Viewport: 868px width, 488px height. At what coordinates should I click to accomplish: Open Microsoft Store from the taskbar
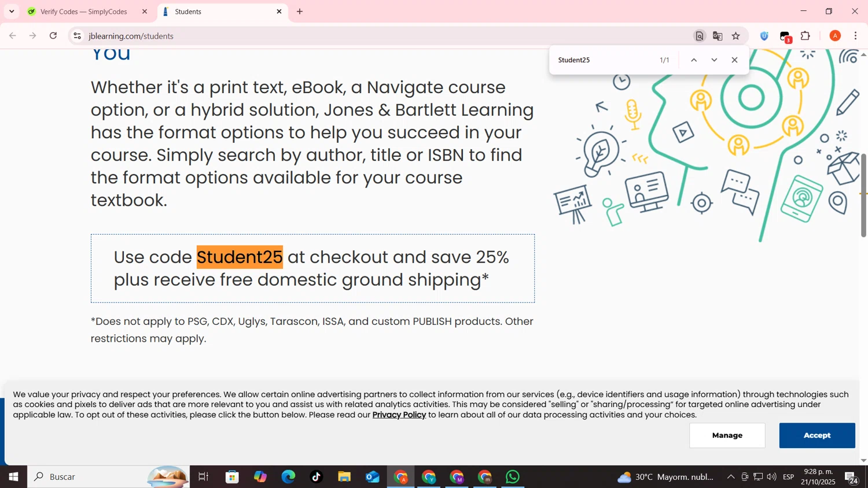click(x=232, y=477)
